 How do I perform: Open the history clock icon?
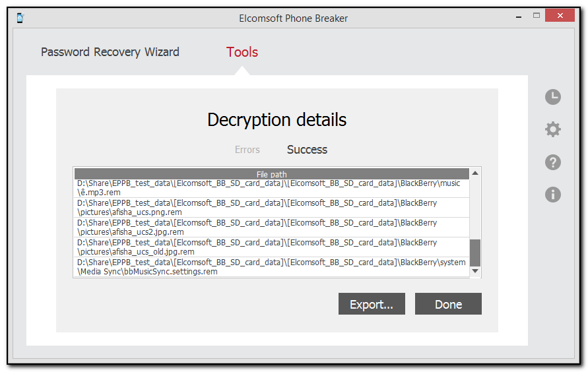(552, 97)
